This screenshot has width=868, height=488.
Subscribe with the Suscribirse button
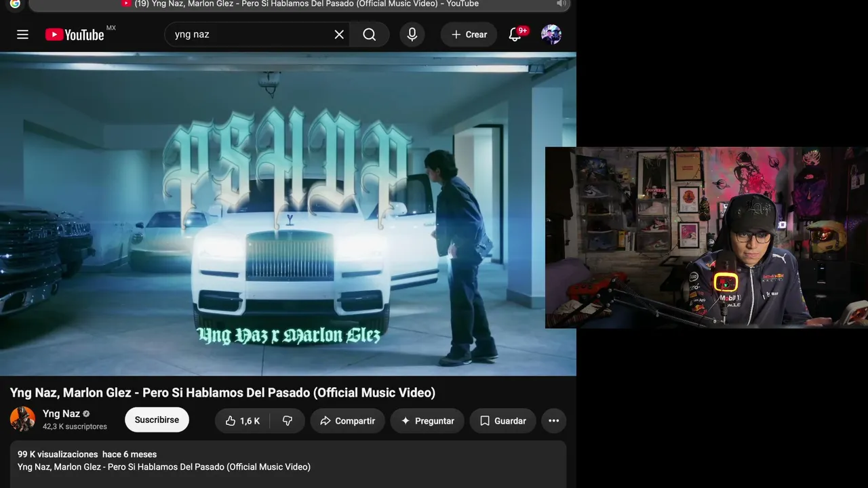point(157,420)
